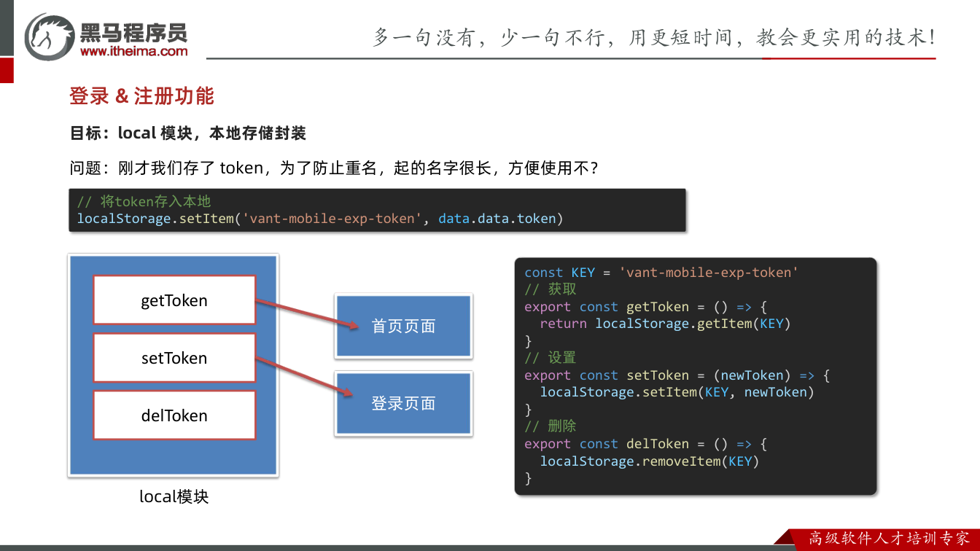Click the 登录页面 blue box

pos(403,404)
